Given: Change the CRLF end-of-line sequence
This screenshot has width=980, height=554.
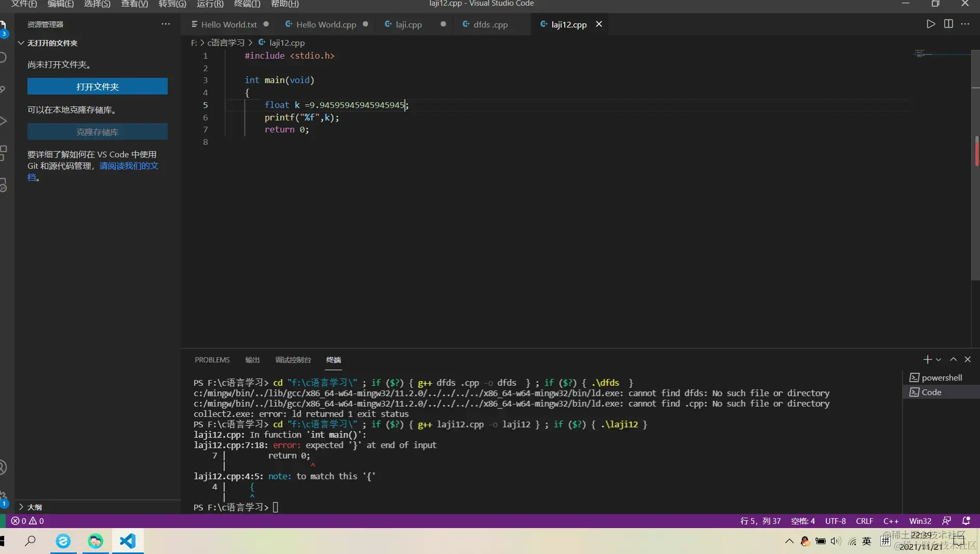Looking at the screenshot, I should coord(864,521).
